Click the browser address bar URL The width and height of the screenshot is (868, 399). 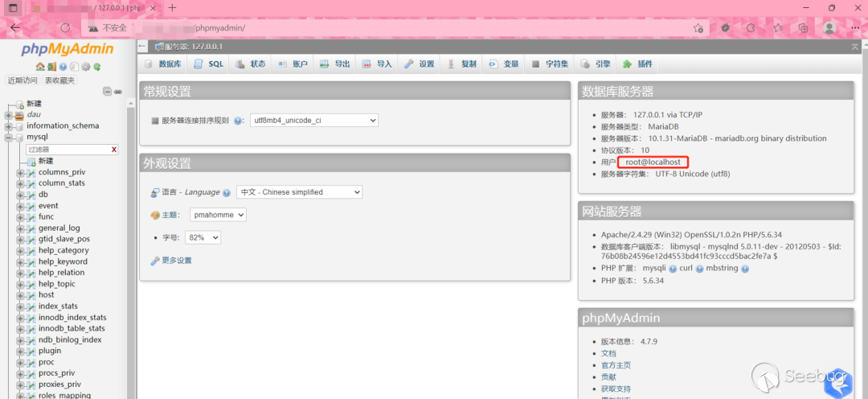pyautogui.click(x=221, y=27)
